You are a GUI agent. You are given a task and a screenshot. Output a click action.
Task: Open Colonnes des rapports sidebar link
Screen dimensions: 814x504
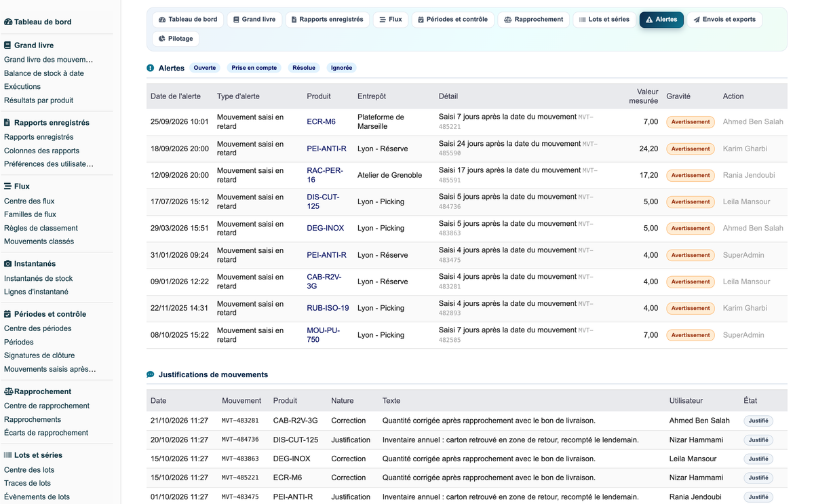click(41, 151)
